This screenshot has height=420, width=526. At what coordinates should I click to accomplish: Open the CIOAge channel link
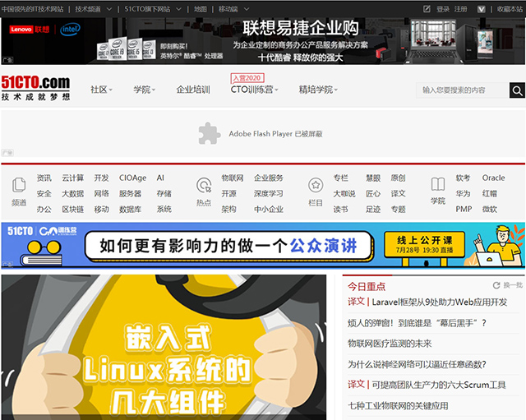click(x=132, y=178)
